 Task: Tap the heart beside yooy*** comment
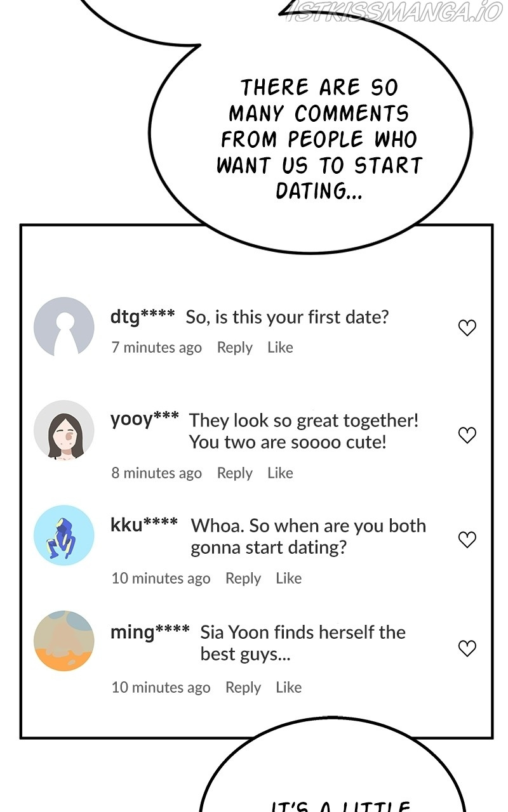coord(467,435)
